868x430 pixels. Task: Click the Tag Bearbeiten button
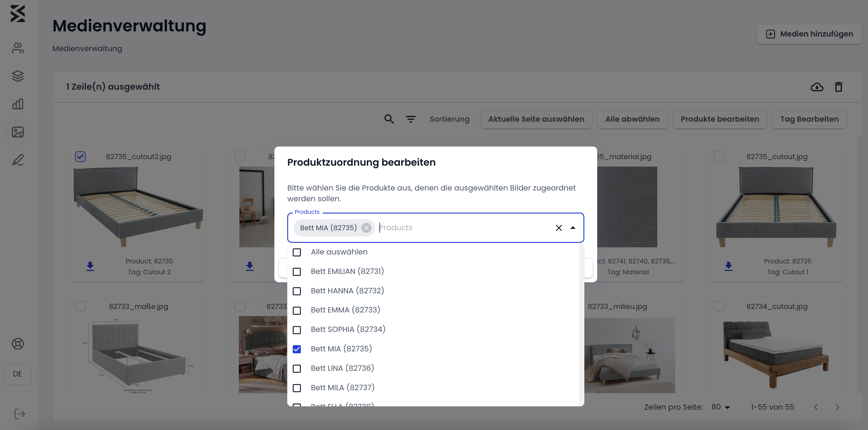tap(809, 119)
